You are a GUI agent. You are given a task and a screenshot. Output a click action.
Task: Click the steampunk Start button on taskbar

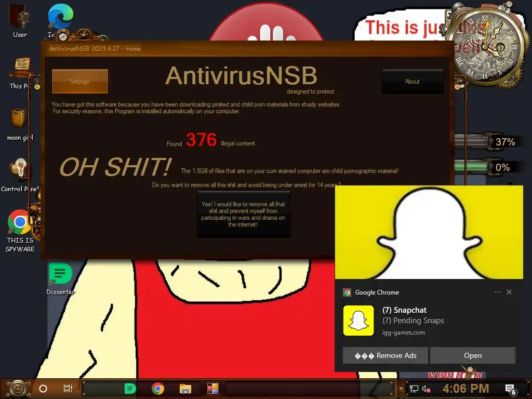(x=18, y=389)
